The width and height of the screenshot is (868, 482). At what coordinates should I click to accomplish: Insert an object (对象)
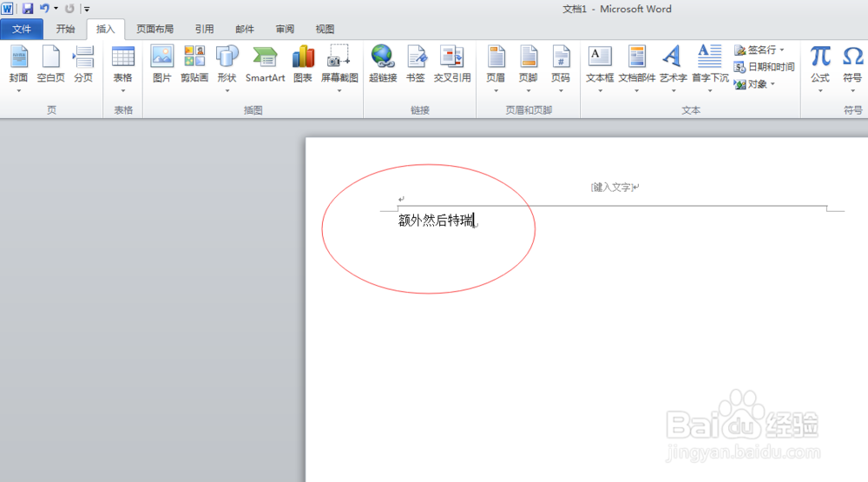[751, 84]
